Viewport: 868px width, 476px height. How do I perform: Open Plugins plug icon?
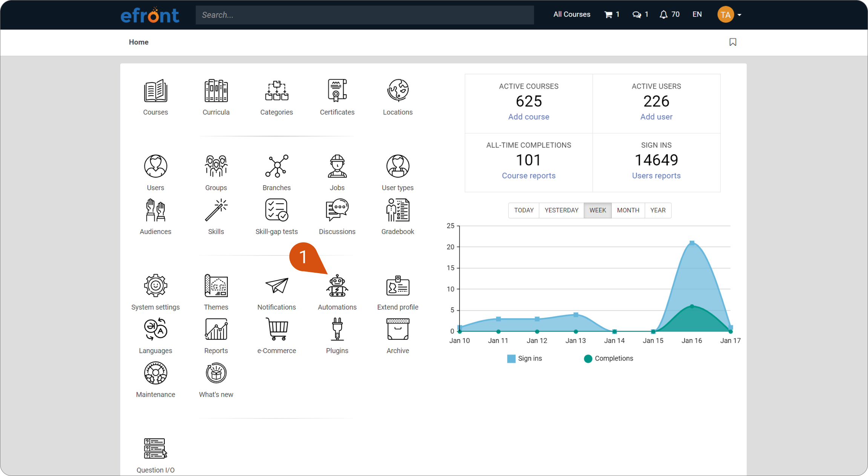coord(337,329)
